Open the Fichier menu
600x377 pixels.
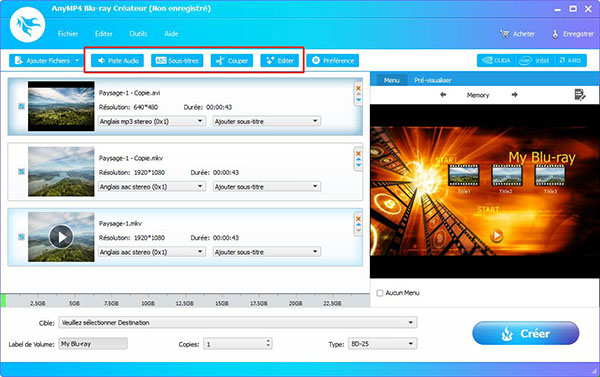[x=68, y=34]
